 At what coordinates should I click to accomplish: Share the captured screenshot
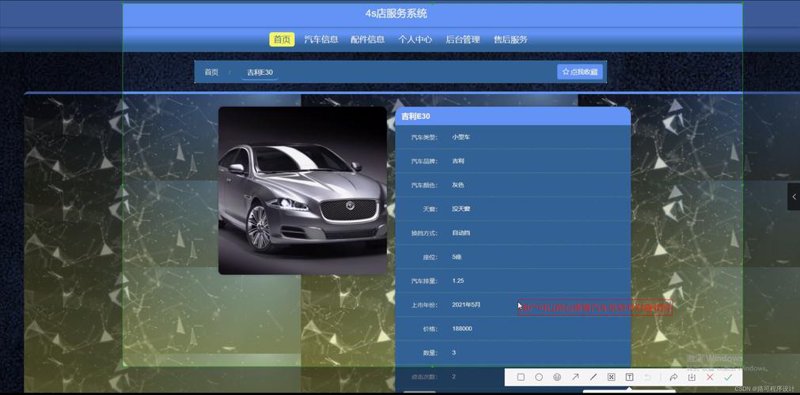point(673,377)
